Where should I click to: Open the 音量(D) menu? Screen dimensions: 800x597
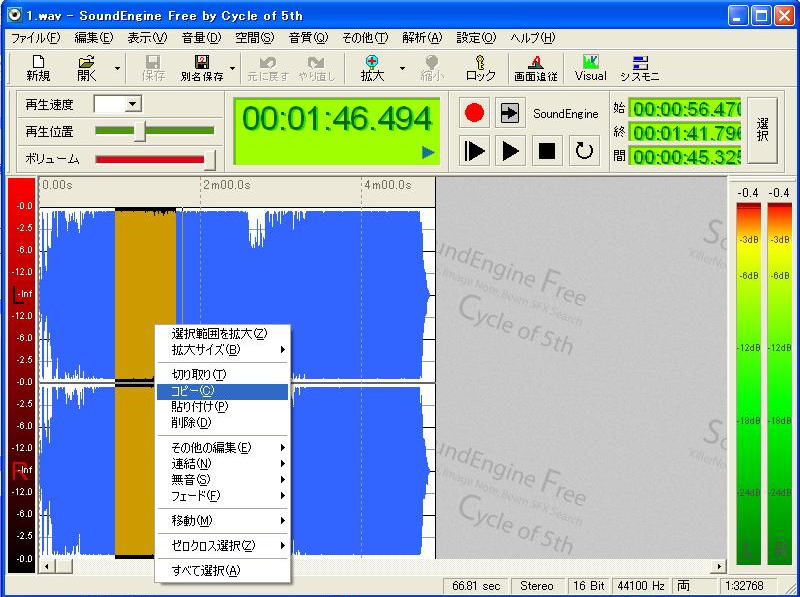(201, 38)
